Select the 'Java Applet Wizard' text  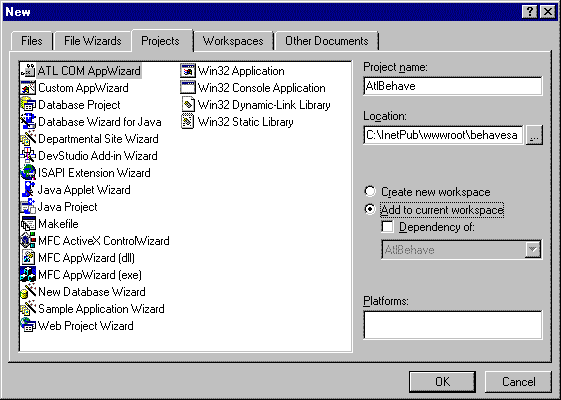tap(84, 190)
